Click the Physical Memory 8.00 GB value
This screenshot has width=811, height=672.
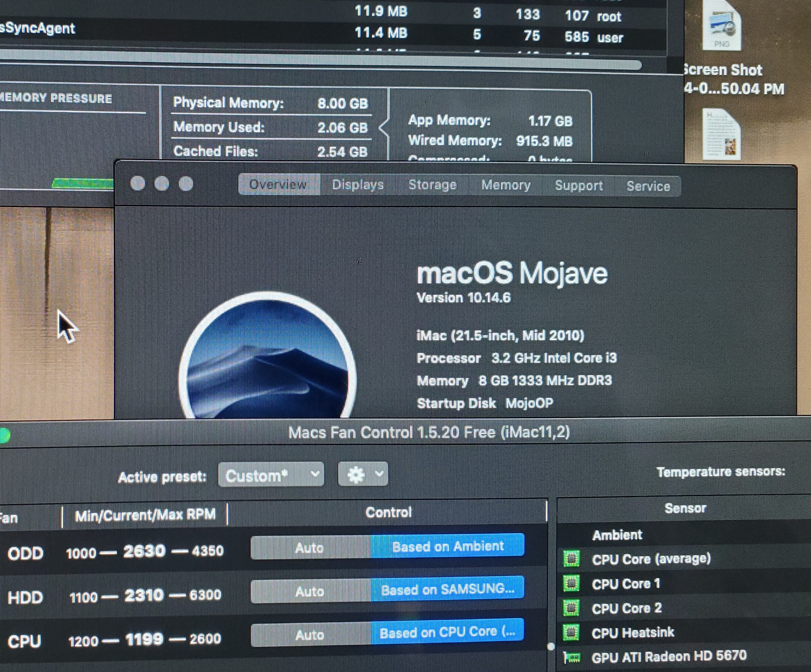click(343, 103)
